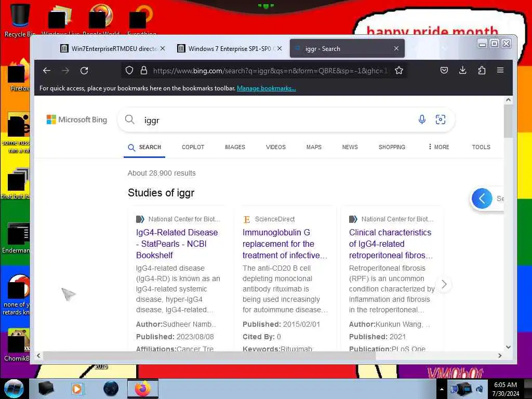Viewport: 532px width, 399px height.
Task: Open Bing visual search camera icon
Action: point(441,119)
